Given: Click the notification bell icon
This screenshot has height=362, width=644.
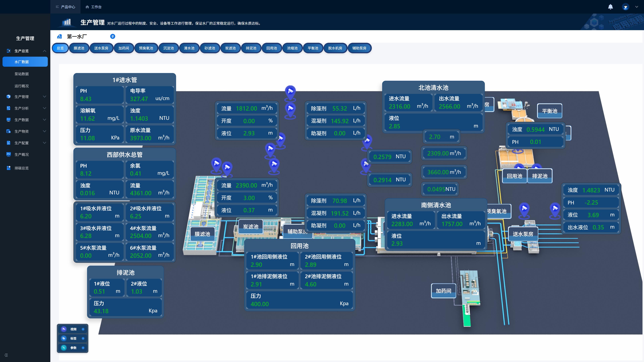Looking at the screenshot, I should [610, 7].
